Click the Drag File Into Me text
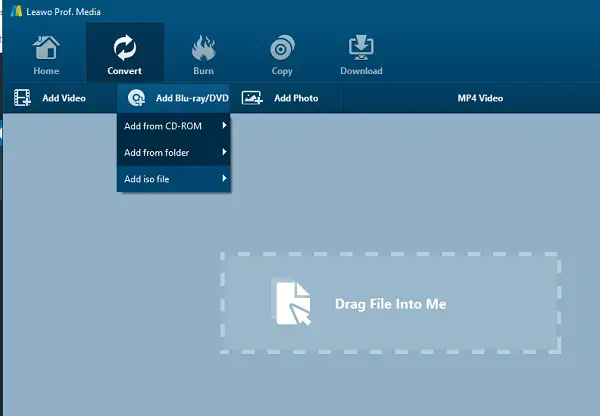The height and width of the screenshot is (416, 600). click(x=391, y=304)
